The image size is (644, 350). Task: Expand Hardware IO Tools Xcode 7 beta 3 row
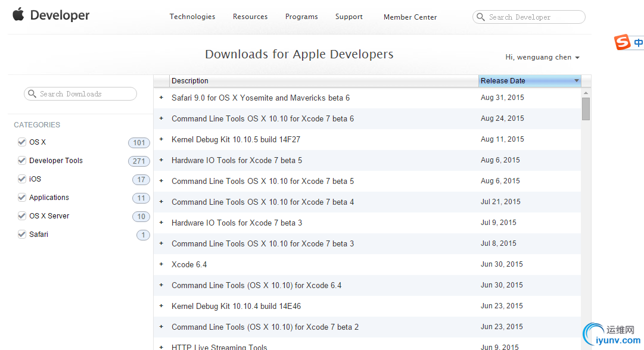[161, 223]
